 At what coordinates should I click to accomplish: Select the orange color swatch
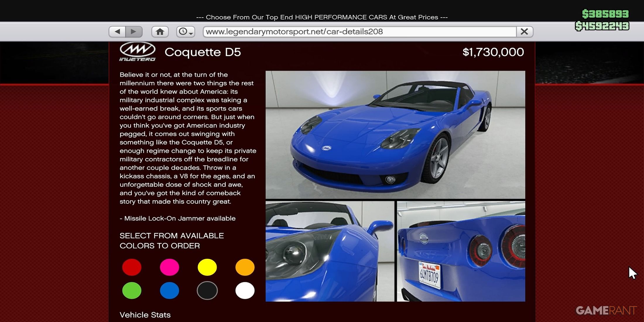[x=245, y=267]
